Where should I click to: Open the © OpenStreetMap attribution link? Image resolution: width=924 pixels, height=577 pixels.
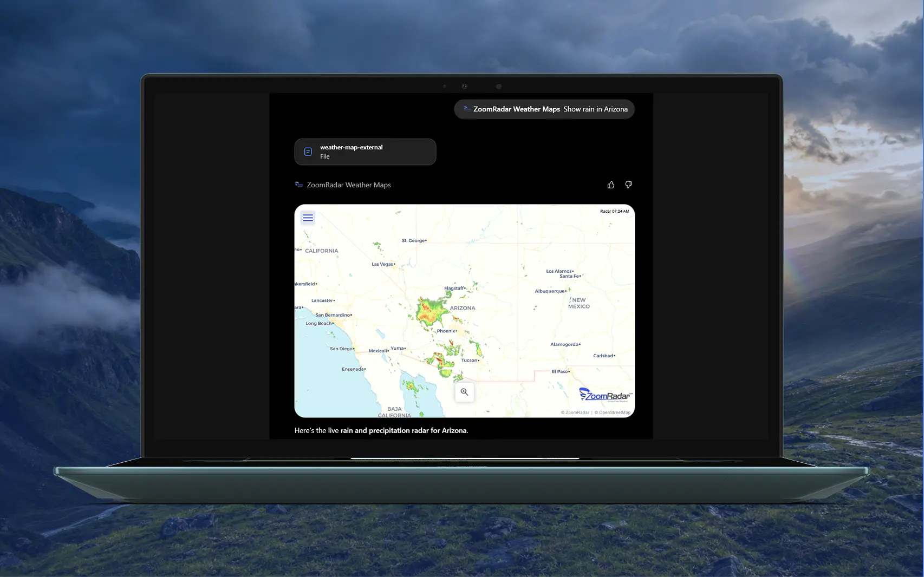coord(613,412)
